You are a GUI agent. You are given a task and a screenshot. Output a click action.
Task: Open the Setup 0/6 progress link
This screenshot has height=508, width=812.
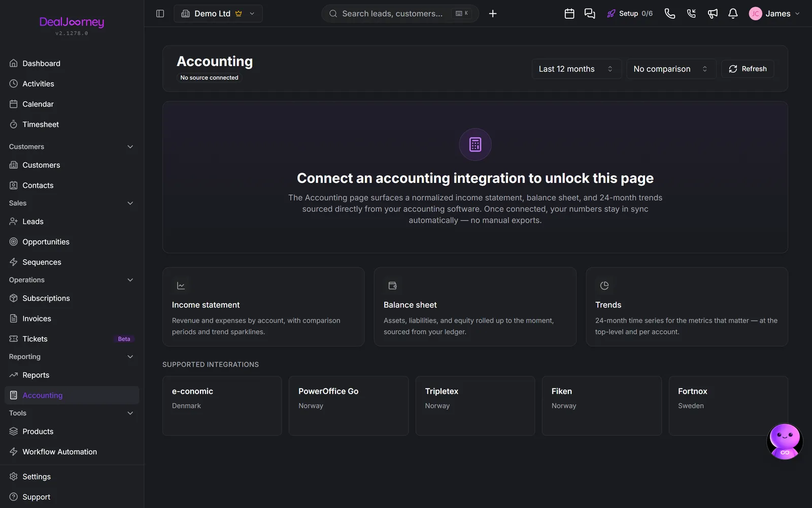[x=630, y=14]
